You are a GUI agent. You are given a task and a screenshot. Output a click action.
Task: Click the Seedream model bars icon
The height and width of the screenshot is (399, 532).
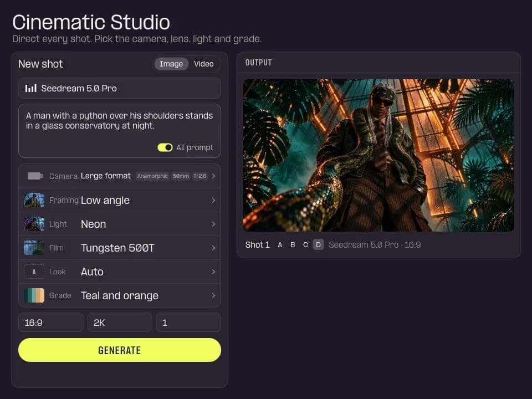30,89
